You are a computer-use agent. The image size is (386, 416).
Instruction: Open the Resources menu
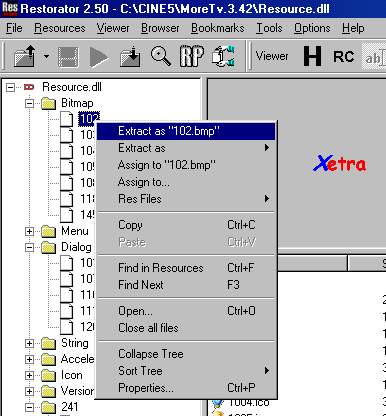coord(60,28)
